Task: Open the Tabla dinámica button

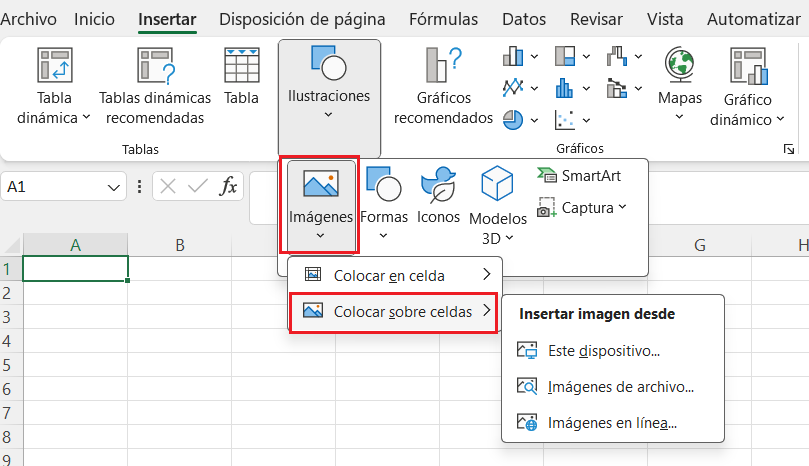Action: [x=54, y=86]
